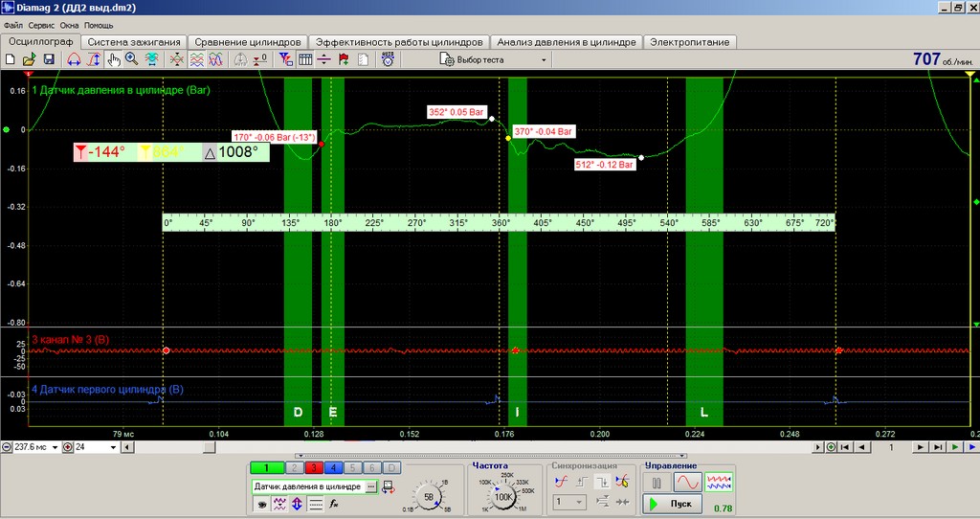The width and height of the screenshot is (980, 519).
Task: Click the horizontal scrollbar thumb under the graph
Action: pyautogui.click(x=210, y=447)
